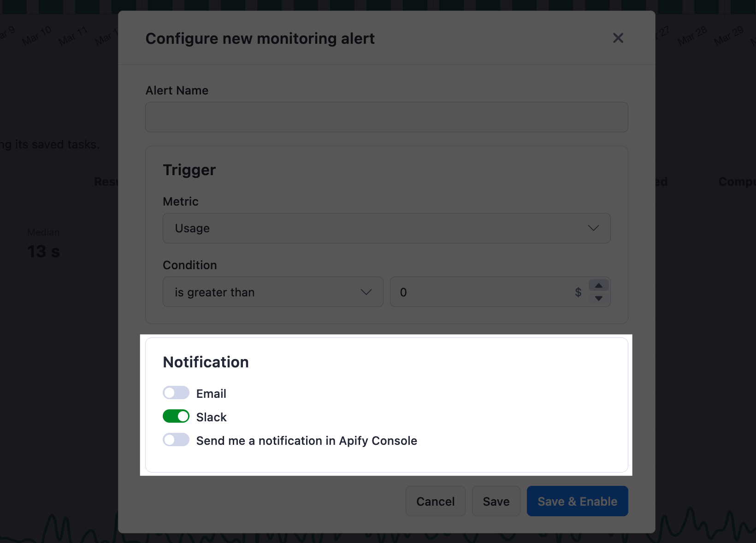
Task: Open the 'is greater than' condition dropdown
Action: point(272,292)
